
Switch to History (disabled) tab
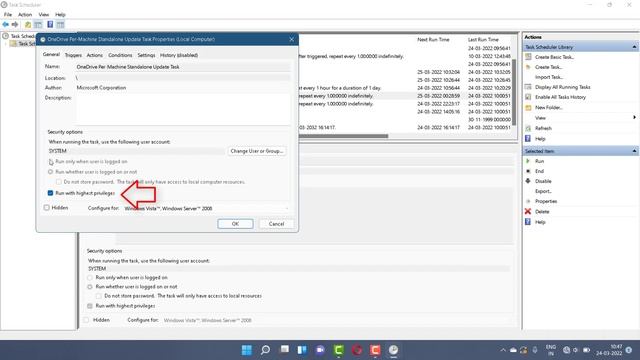[179, 55]
